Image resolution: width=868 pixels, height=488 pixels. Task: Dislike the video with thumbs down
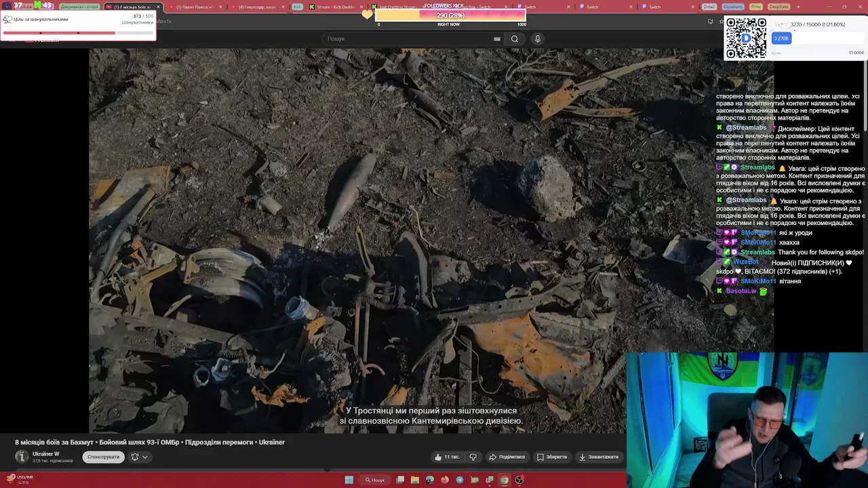(473, 457)
